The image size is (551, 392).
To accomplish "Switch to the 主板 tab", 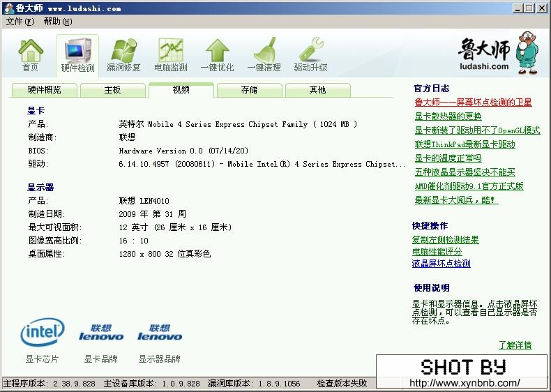I will pyautogui.click(x=112, y=90).
